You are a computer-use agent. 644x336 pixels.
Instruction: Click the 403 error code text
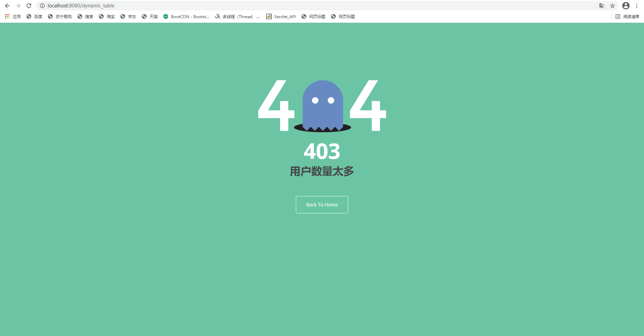pos(322,151)
